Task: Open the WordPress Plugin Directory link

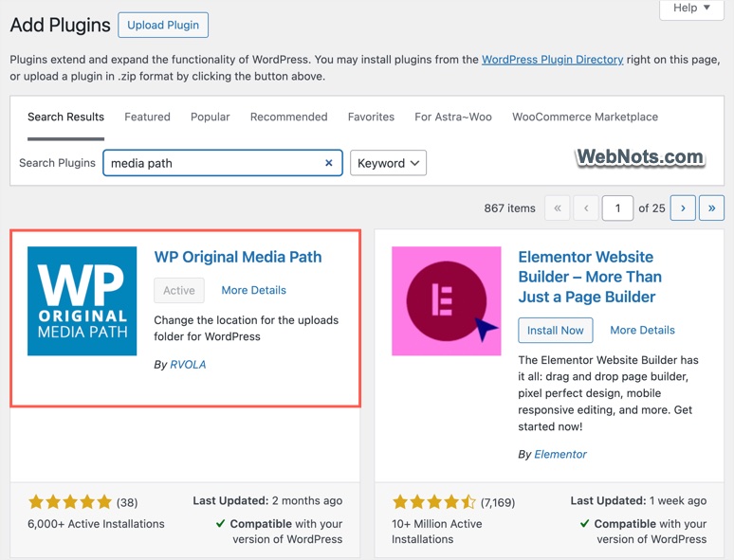Action: (552, 60)
